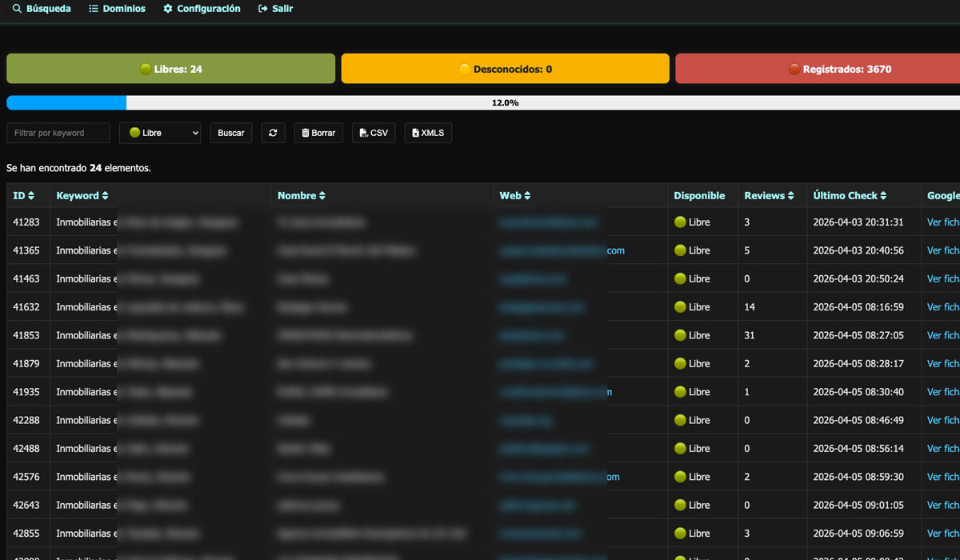Click the Disponible column header

[x=699, y=195]
